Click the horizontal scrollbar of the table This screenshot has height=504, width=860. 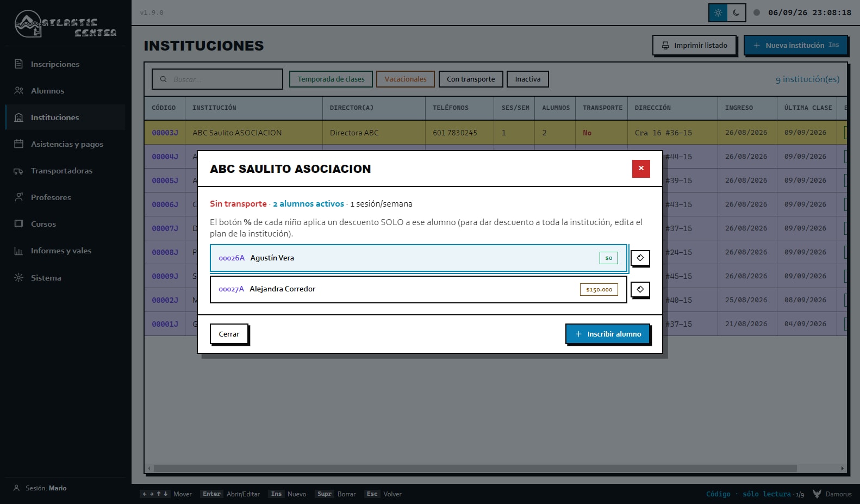coord(475,468)
